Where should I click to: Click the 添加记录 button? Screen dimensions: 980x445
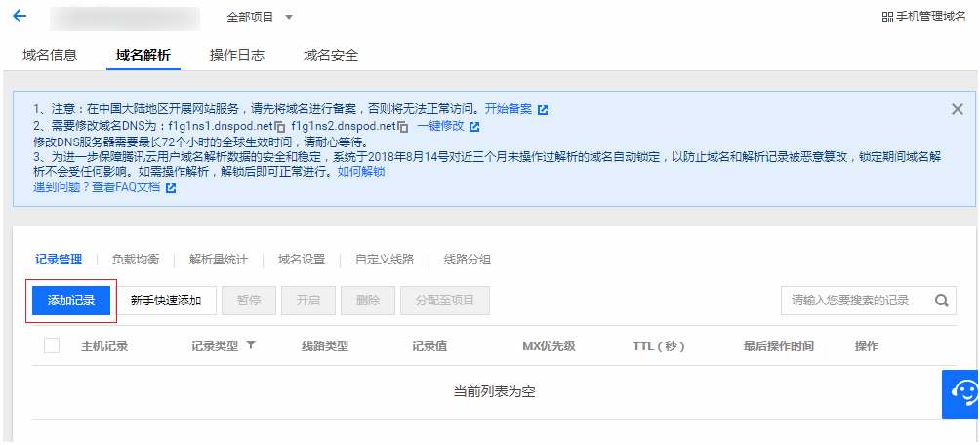[71, 300]
